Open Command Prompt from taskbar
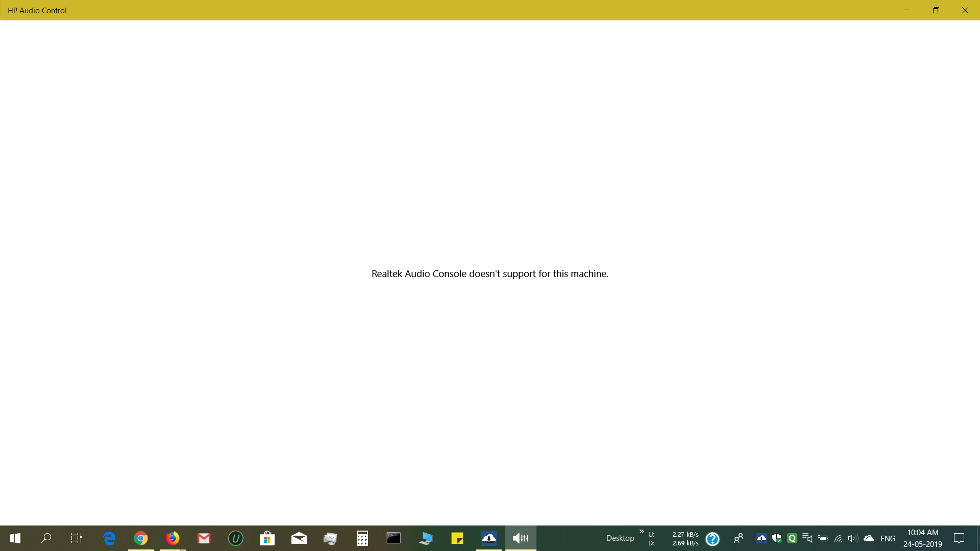 click(x=394, y=538)
